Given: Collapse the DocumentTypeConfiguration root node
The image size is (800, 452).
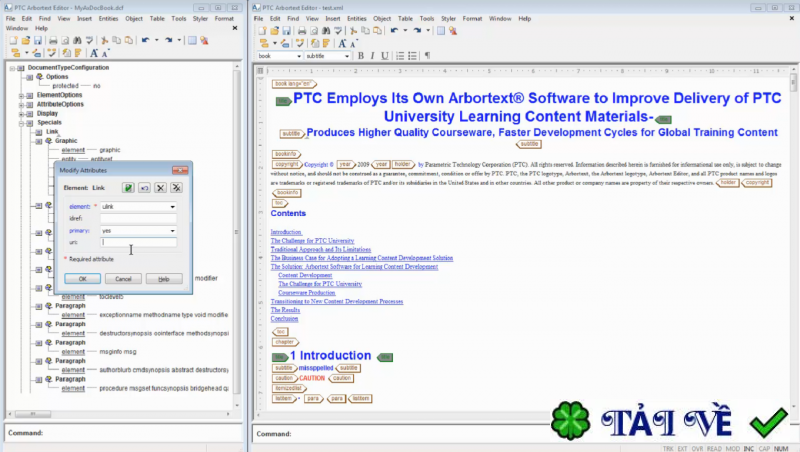Looking at the screenshot, I should point(12,68).
